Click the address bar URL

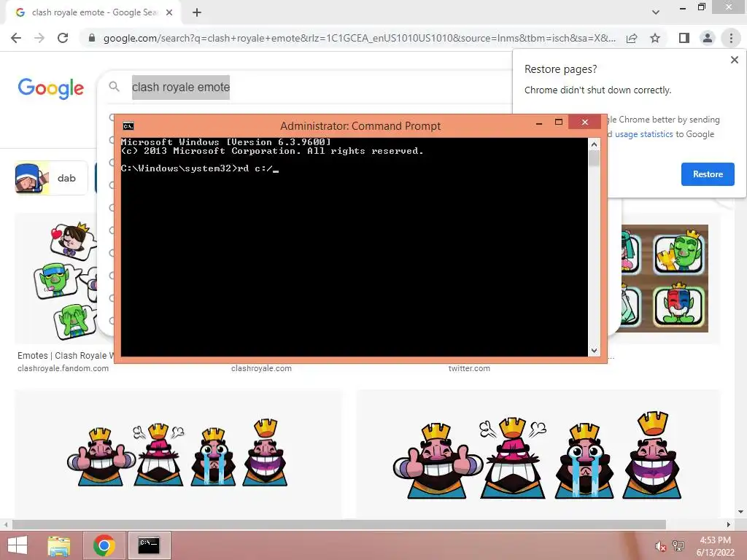[359, 38]
